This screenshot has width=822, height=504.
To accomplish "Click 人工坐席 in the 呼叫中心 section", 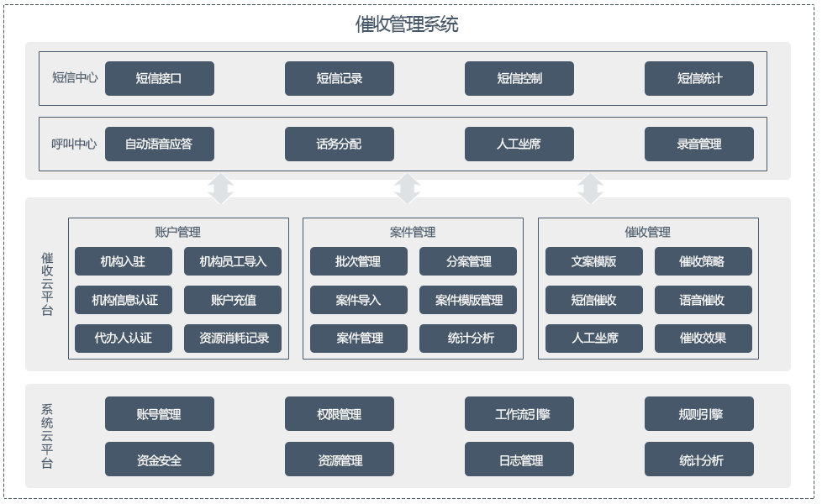I will point(519,144).
